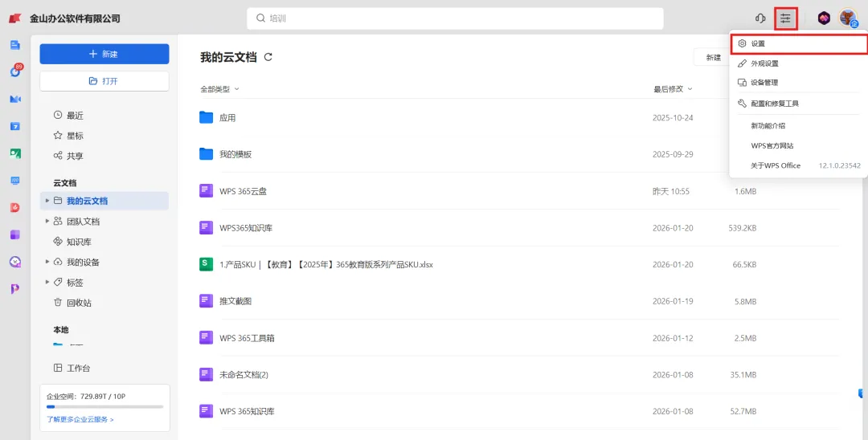Open the blue Documents icon in left rail

(x=15, y=45)
